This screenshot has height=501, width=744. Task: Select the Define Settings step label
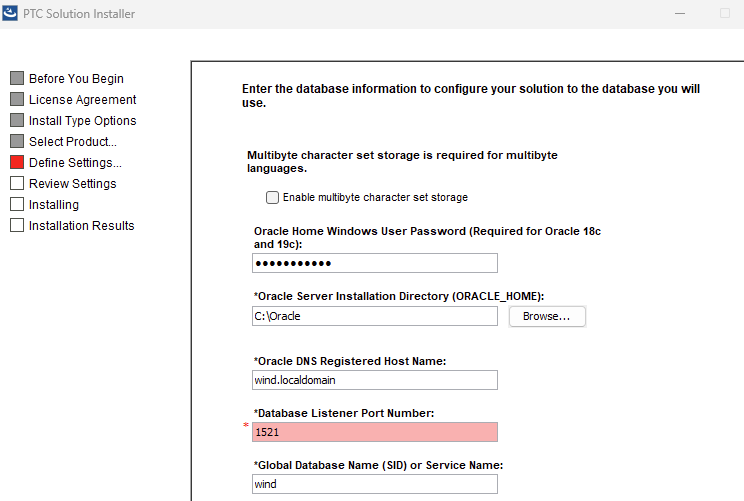[x=75, y=162]
